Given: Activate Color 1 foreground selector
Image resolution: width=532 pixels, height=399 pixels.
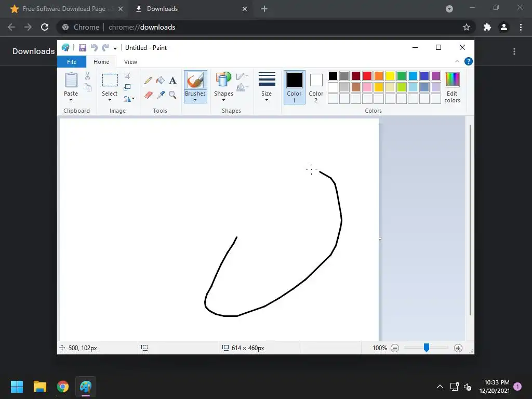Looking at the screenshot, I should click(294, 87).
